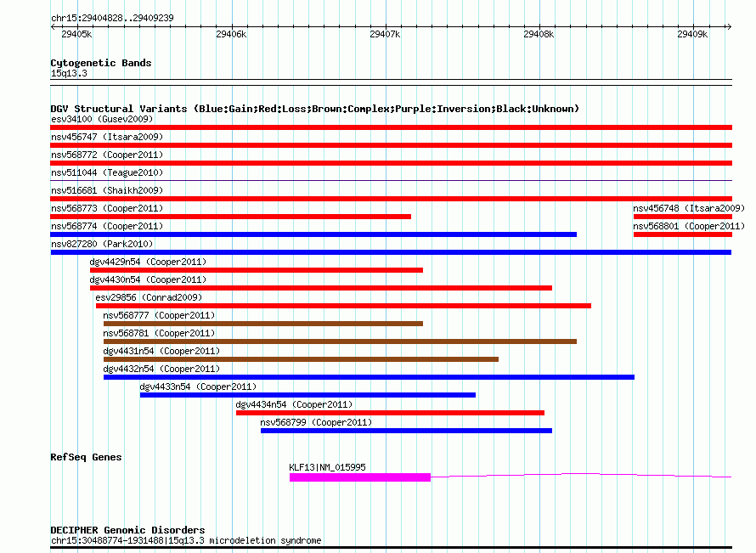This screenshot has width=756, height=553.
Task: Click the ruler's left arrowhead
Action: (53, 27)
